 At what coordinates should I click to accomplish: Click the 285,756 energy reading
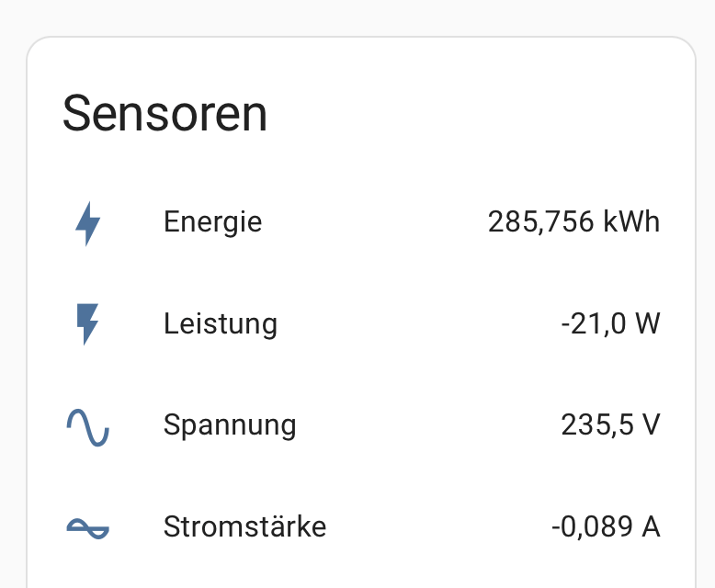coord(540,222)
